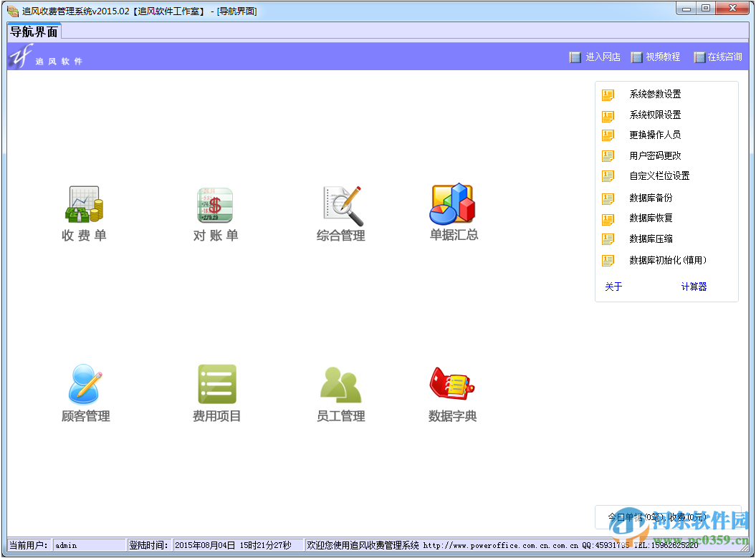The height and width of the screenshot is (558, 756).
Task: Click the icon beside 自定义栏位设置
Action: coord(608,176)
